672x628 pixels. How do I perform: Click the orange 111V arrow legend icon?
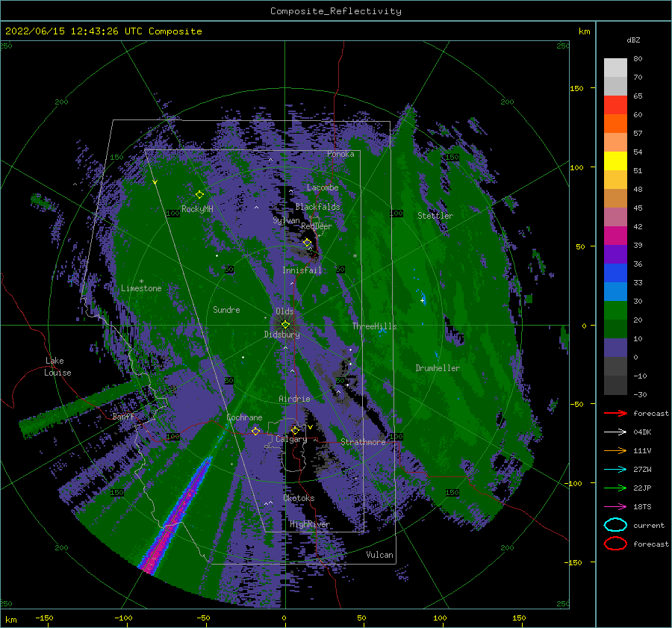click(615, 450)
